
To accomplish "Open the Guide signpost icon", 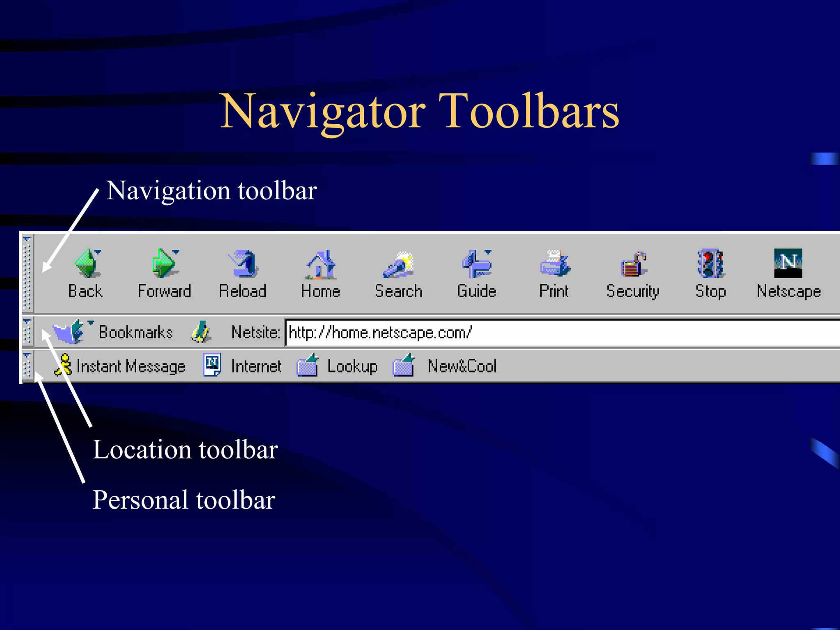I will pos(476,264).
